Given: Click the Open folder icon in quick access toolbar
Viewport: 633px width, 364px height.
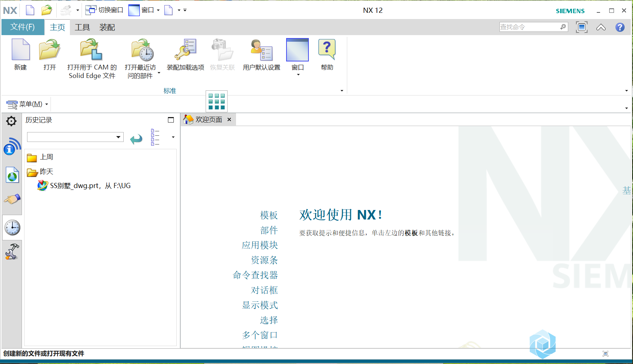Looking at the screenshot, I should [46, 10].
